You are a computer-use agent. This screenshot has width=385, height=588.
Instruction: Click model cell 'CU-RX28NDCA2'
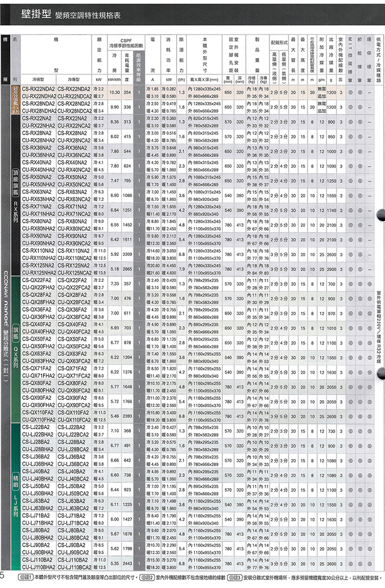(x=74, y=111)
